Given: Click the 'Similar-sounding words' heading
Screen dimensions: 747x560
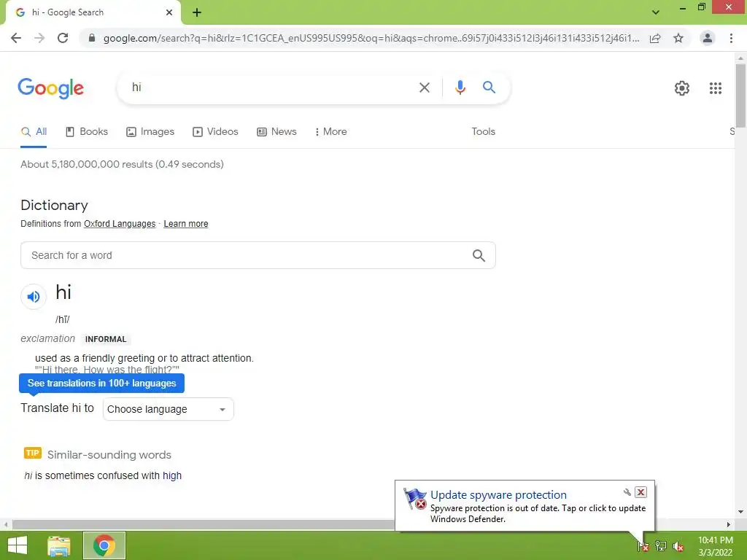Looking at the screenshot, I should [x=109, y=455].
